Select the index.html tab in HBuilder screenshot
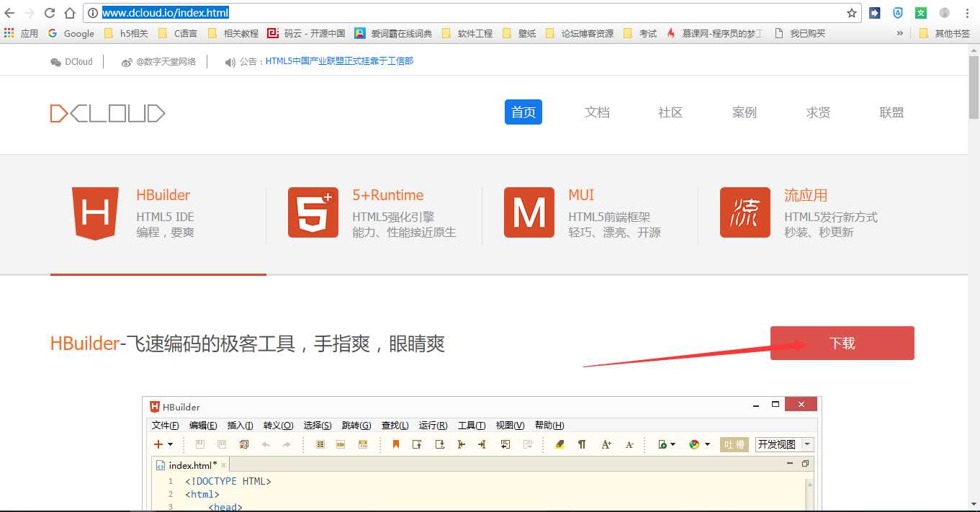 [189, 465]
